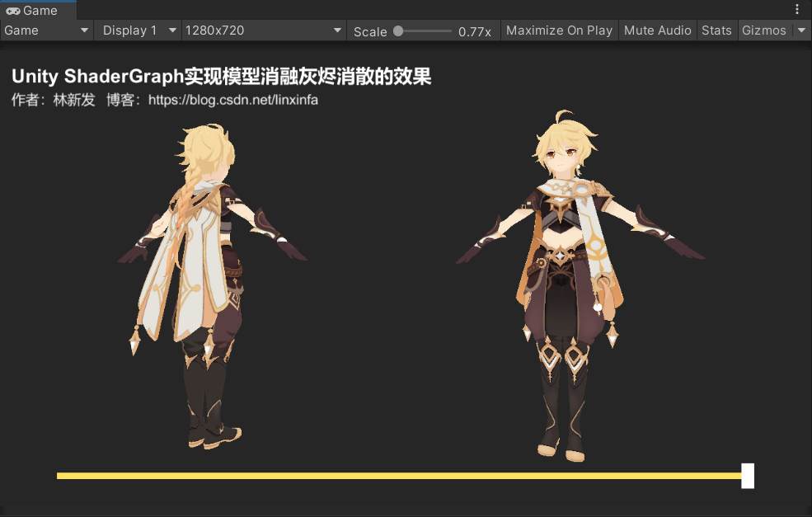Select the Game tab
The width and height of the screenshot is (812, 517).
click(37, 11)
